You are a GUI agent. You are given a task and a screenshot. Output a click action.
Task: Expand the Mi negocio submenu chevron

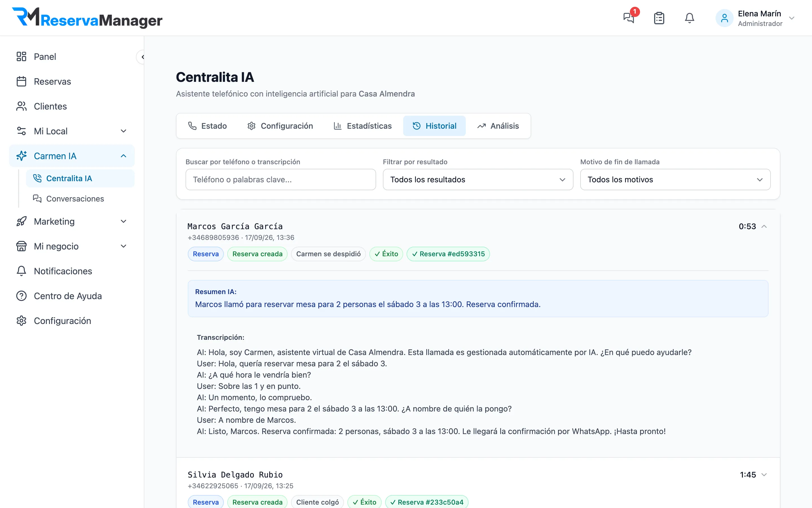click(123, 246)
